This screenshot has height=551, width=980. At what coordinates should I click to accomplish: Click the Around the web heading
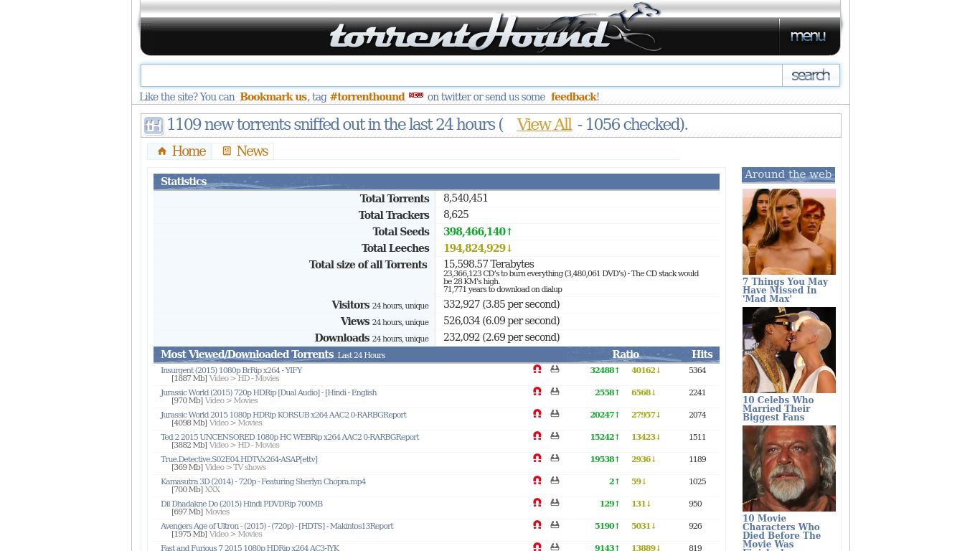point(788,174)
